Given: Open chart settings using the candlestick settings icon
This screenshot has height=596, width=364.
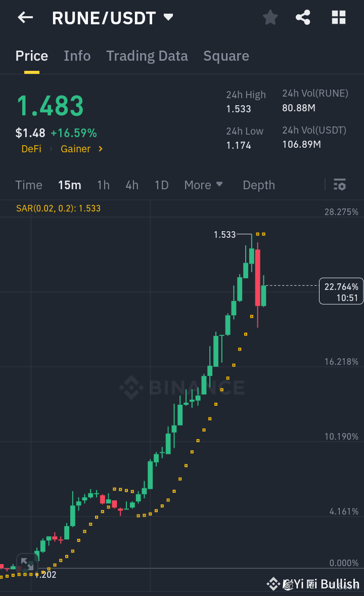Looking at the screenshot, I should pos(339,185).
